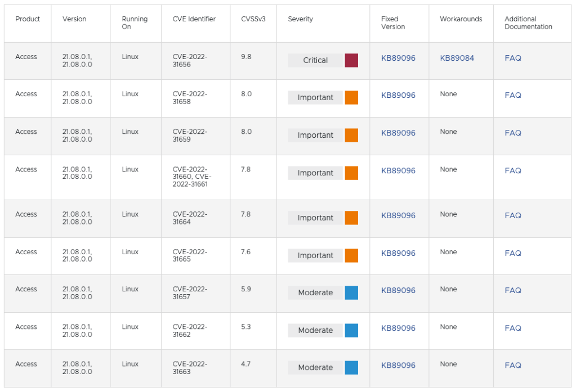Click the Severity column header
This screenshot has width=576, height=392.
click(x=300, y=19)
